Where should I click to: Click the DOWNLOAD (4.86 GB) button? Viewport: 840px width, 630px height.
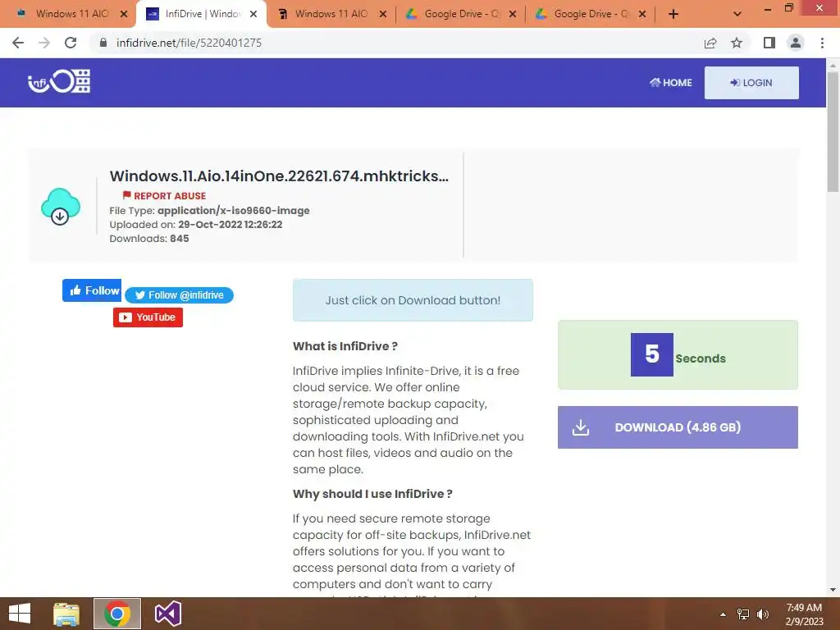pyautogui.click(x=678, y=427)
